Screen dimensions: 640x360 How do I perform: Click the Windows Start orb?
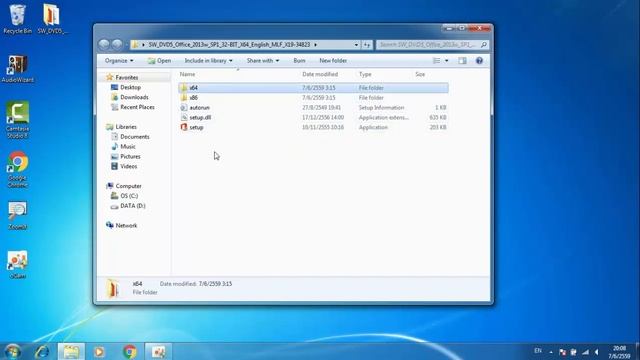click(13, 351)
